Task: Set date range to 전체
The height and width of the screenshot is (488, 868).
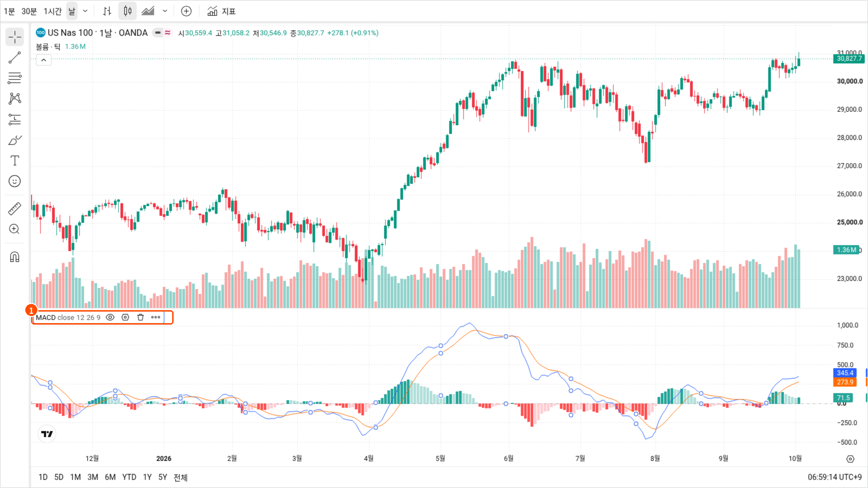Action: (180, 477)
